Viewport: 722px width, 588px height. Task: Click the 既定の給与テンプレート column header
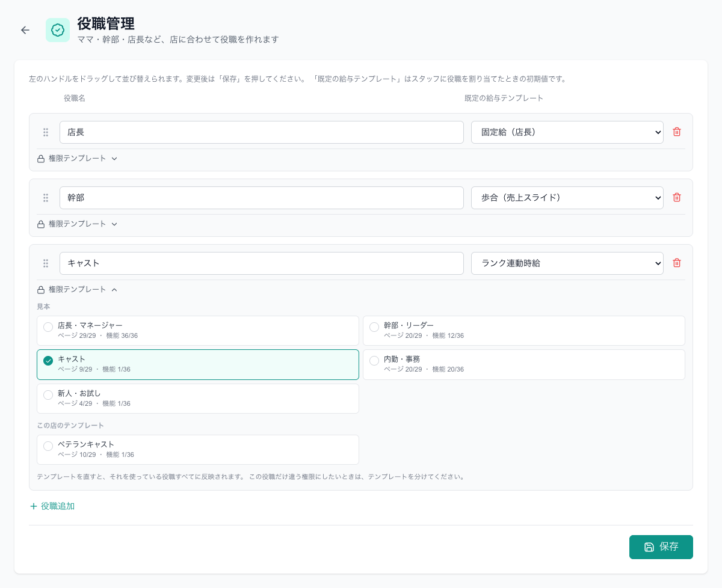coord(504,98)
